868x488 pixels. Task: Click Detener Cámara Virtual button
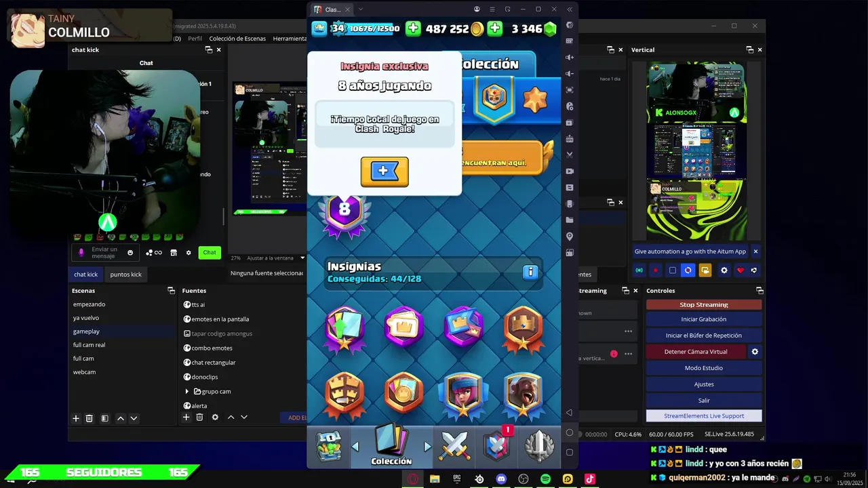pyautogui.click(x=696, y=352)
